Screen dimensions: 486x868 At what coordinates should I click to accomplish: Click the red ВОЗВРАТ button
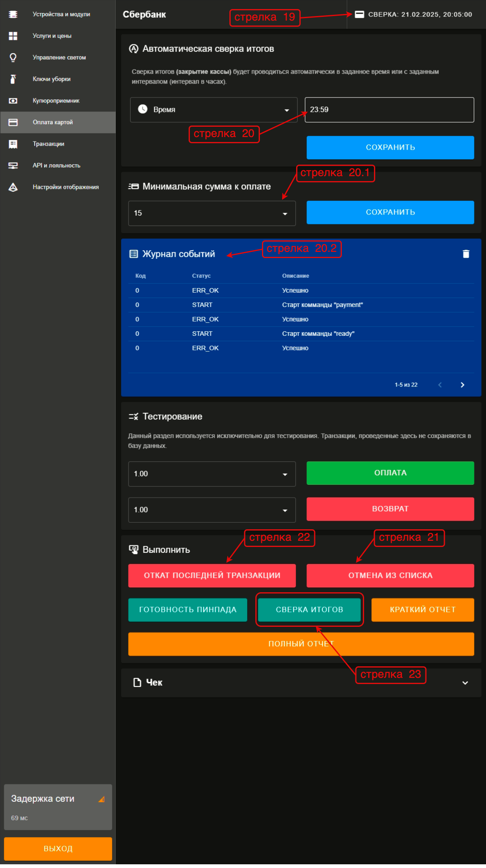coord(390,509)
